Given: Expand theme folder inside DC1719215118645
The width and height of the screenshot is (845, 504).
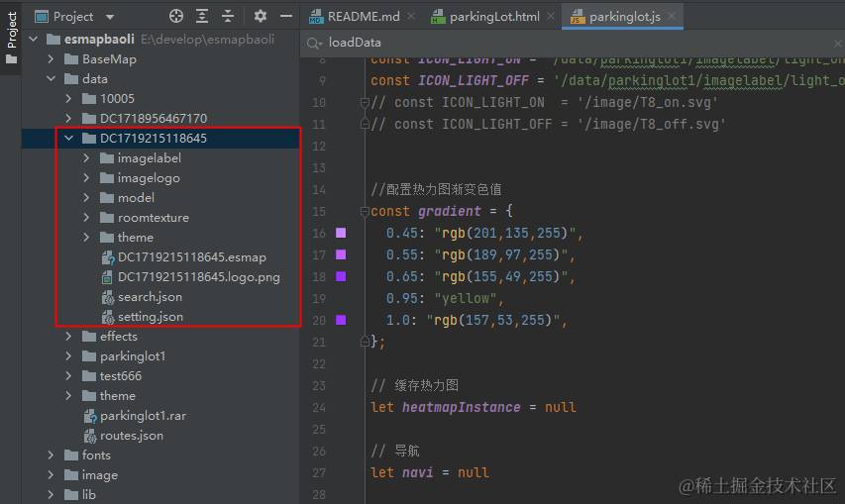Looking at the screenshot, I should 86,238.
